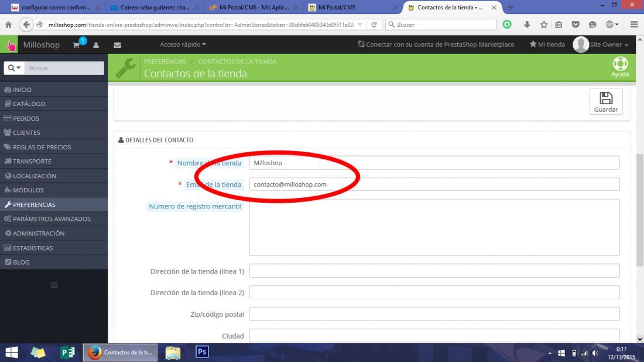Click the page vertical scrollbar
This screenshot has height=362, width=644.
click(639, 210)
